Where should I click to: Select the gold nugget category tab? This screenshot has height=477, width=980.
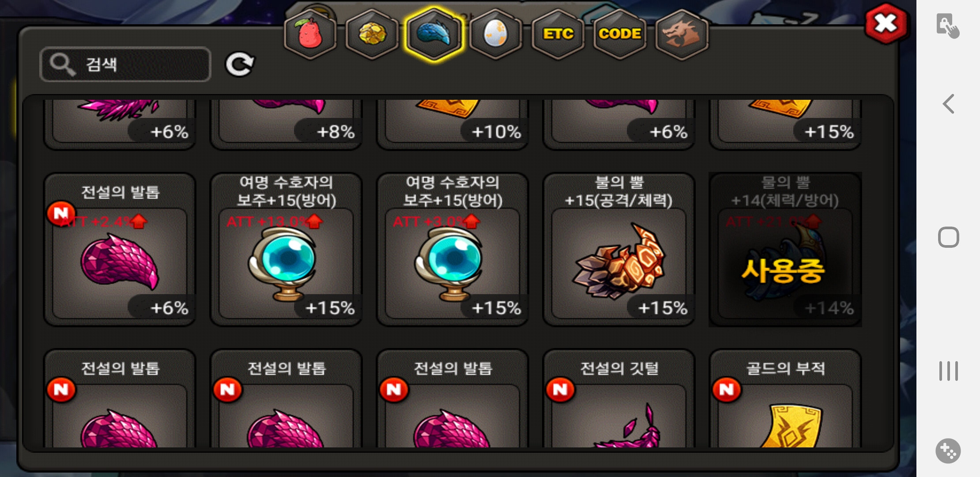tap(372, 34)
